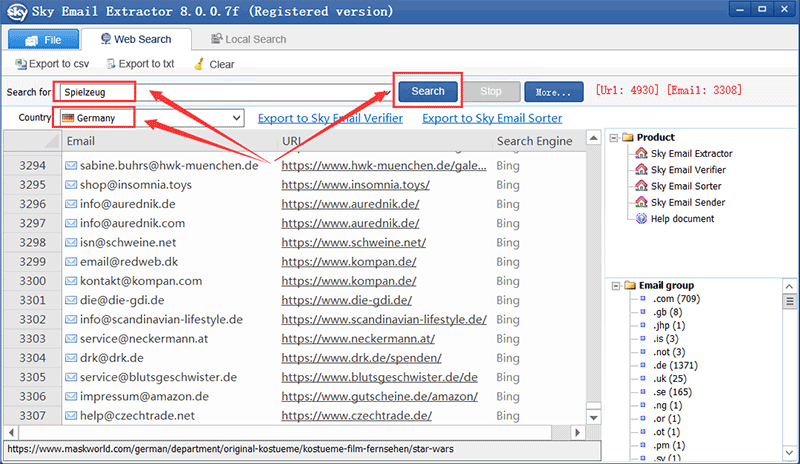The height and width of the screenshot is (464, 800).
Task: Open the Help document item
Action: 682,219
